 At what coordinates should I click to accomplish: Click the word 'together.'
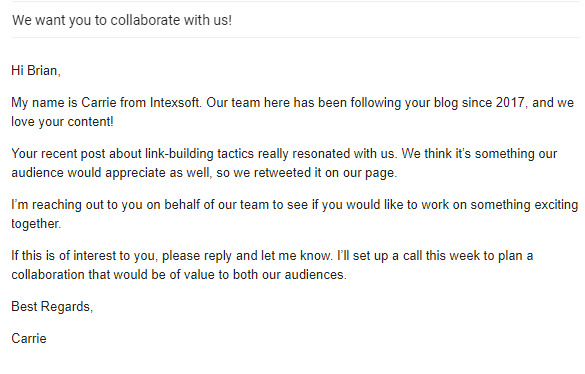coord(36,224)
